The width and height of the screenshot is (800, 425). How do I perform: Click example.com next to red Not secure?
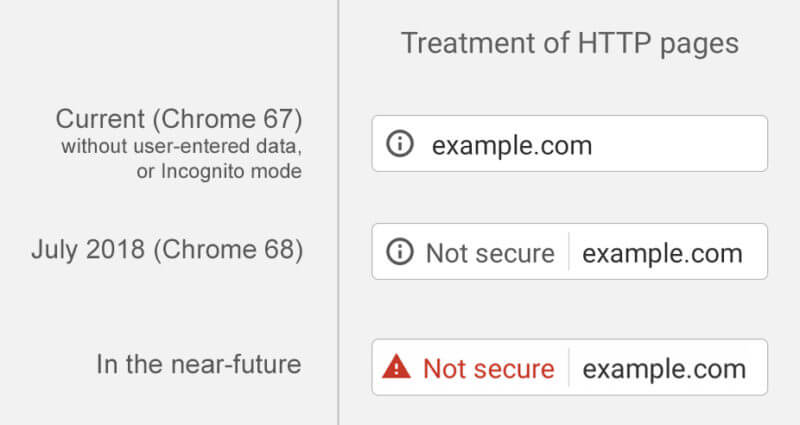664,368
